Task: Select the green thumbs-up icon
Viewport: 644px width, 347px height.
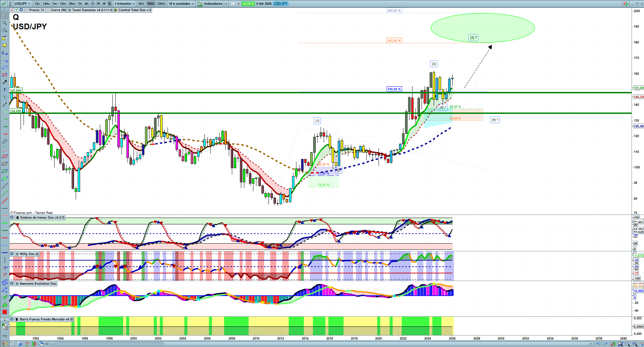Action: coord(5,305)
